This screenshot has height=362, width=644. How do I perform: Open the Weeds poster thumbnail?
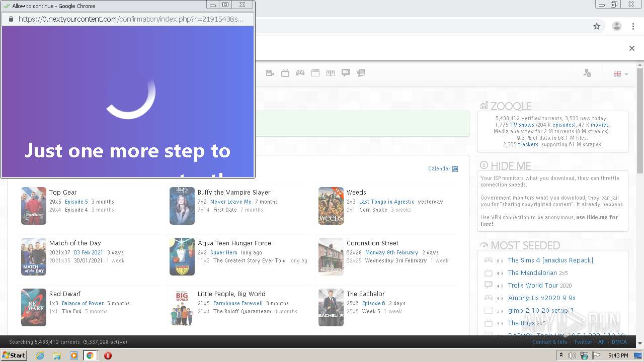tap(331, 206)
